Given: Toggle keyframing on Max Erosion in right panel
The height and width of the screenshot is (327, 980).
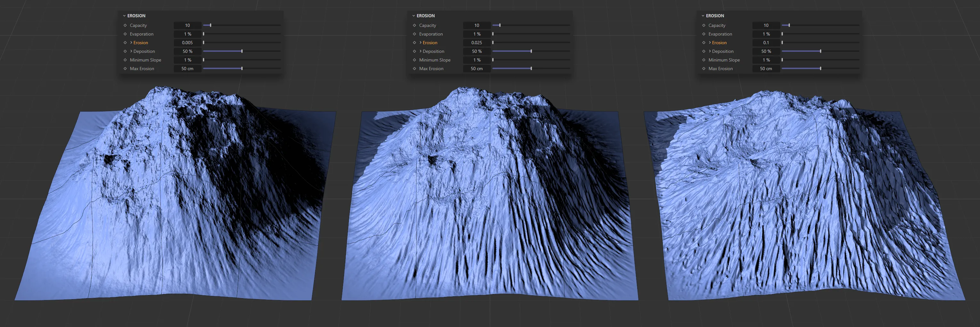Looking at the screenshot, I should tap(704, 69).
